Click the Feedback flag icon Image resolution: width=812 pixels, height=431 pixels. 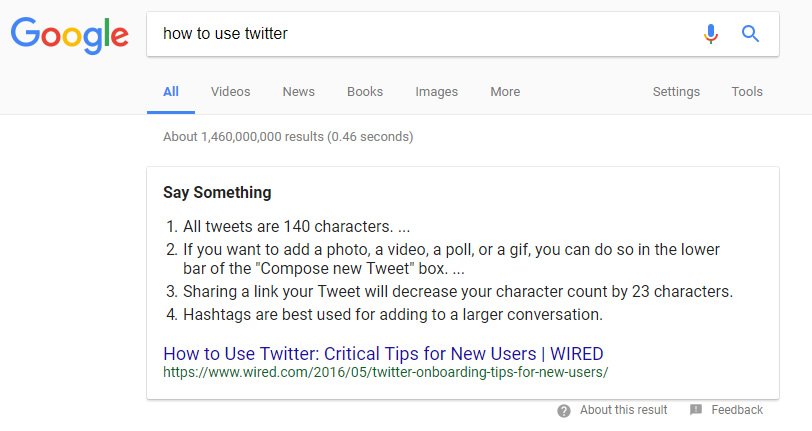click(x=696, y=410)
